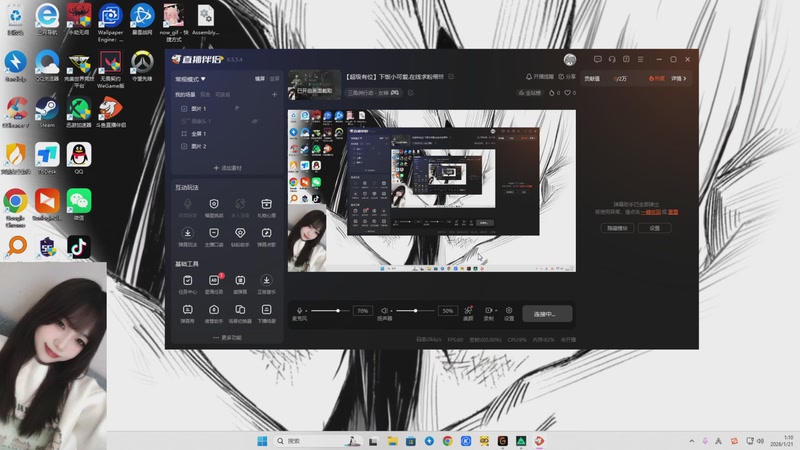The height and width of the screenshot is (450, 800).
Task: Adjust the speaker volume slider
Action: coord(414,310)
